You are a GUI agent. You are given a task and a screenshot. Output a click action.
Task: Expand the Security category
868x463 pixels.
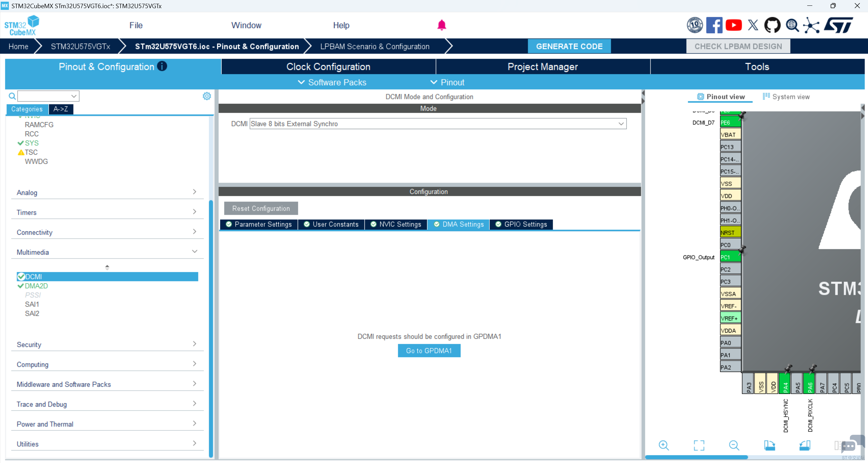107,344
